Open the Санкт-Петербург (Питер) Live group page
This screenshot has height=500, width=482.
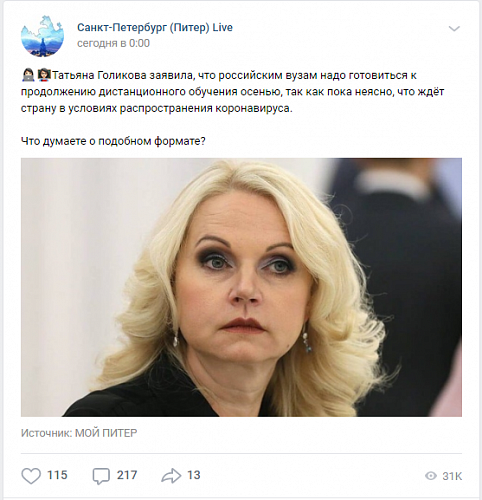click(x=155, y=27)
